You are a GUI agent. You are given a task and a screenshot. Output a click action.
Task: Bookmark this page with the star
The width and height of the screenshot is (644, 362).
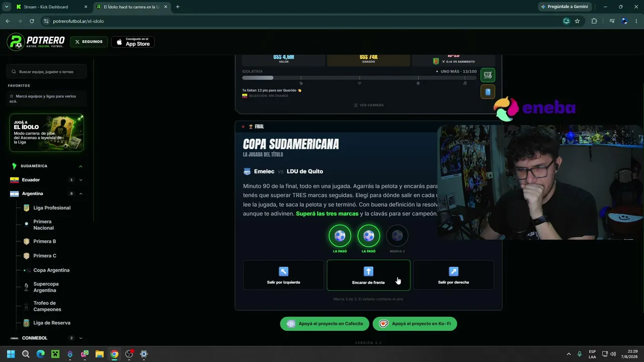(x=577, y=21)
